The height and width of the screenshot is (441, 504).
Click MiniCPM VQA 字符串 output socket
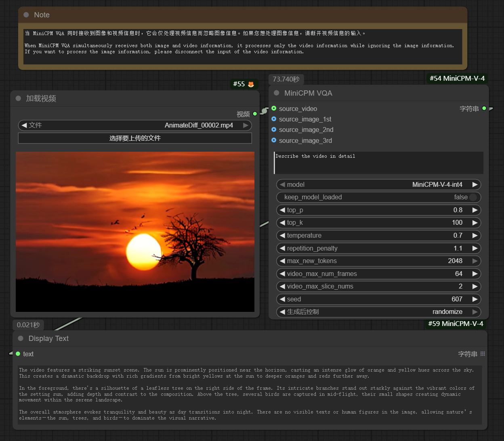[484, 109]
